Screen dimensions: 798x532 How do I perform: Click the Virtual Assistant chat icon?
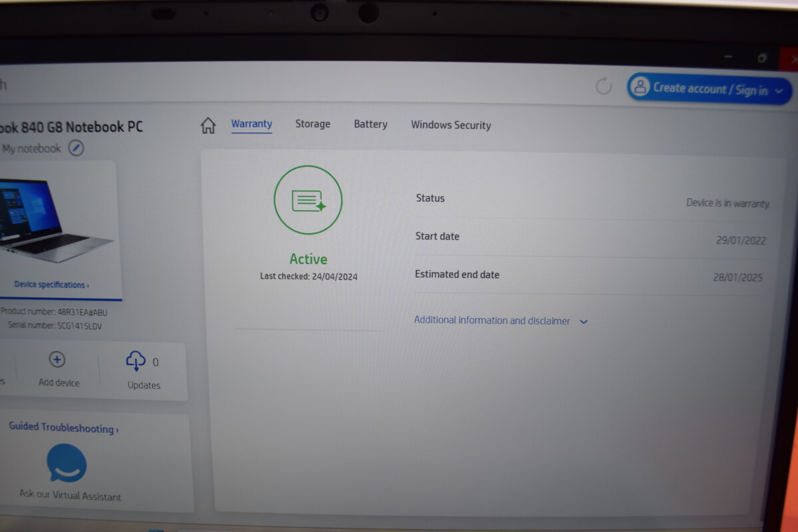[x=66, y=463]
